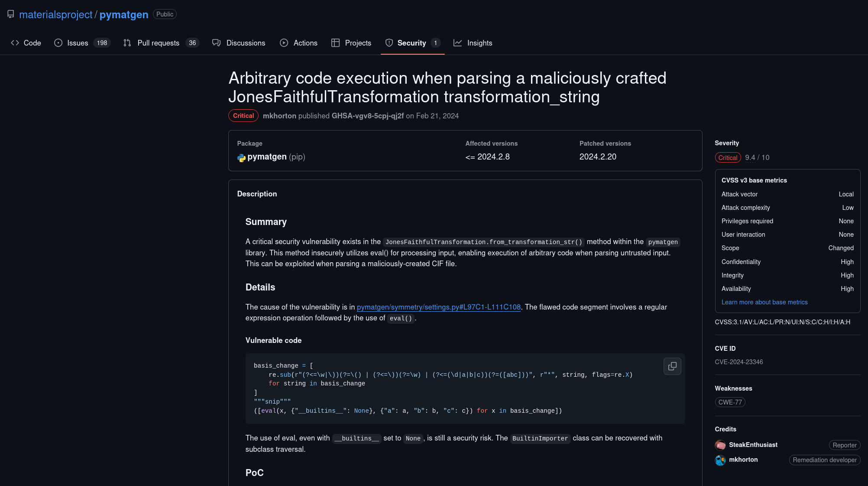Click the GHSA-vgv8-5cpj-qj2f advisory ID
Screen dimensions: 868x486
click(368, 116)
